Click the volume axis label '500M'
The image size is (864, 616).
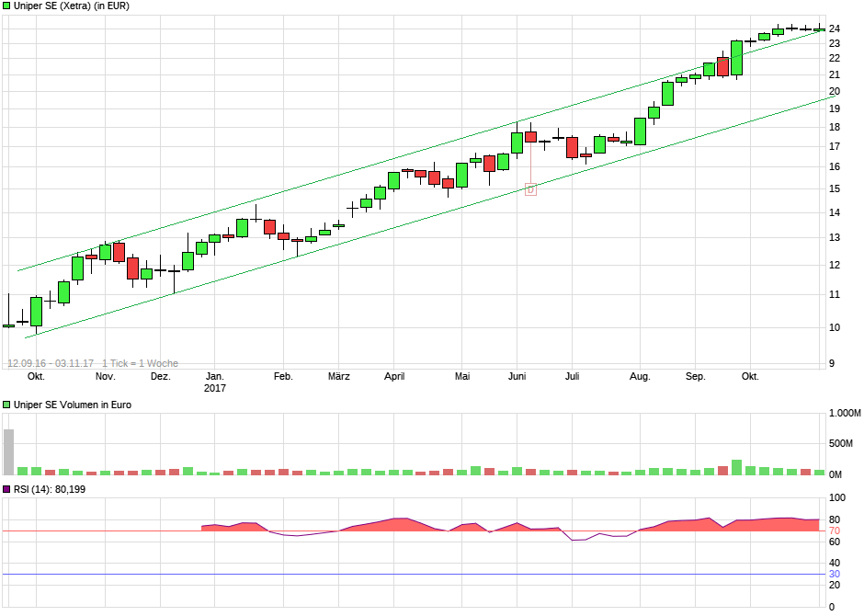point(840,443)
